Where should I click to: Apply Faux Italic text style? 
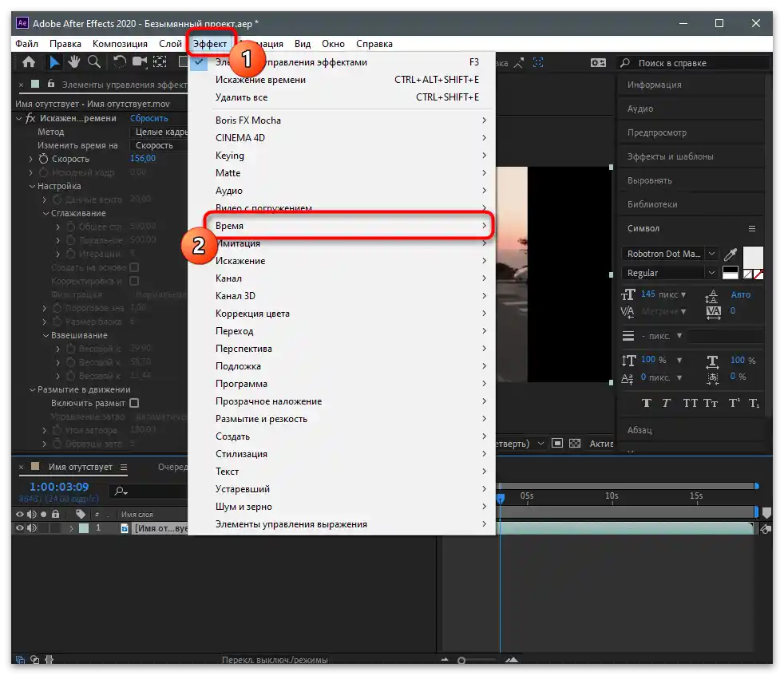(666, 403)
